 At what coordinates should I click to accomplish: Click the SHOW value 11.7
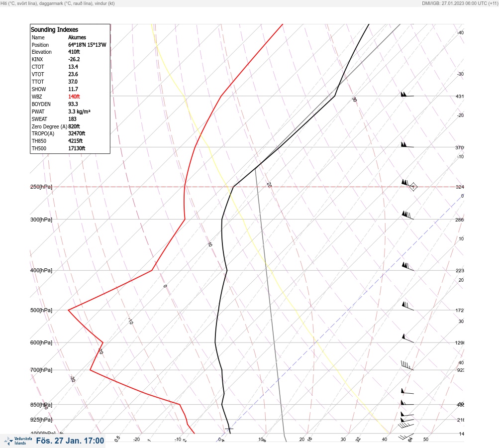[x=73, y=89]
